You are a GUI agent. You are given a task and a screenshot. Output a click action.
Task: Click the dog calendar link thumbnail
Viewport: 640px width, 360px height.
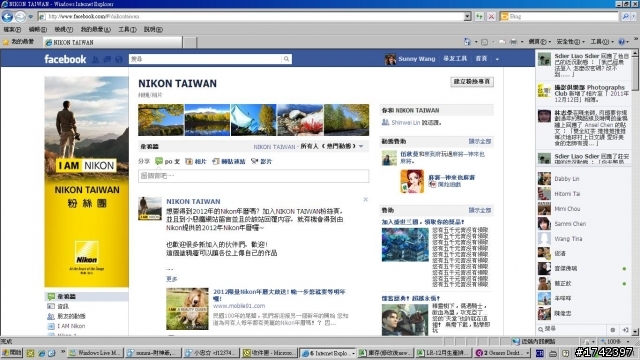[187, 309]
